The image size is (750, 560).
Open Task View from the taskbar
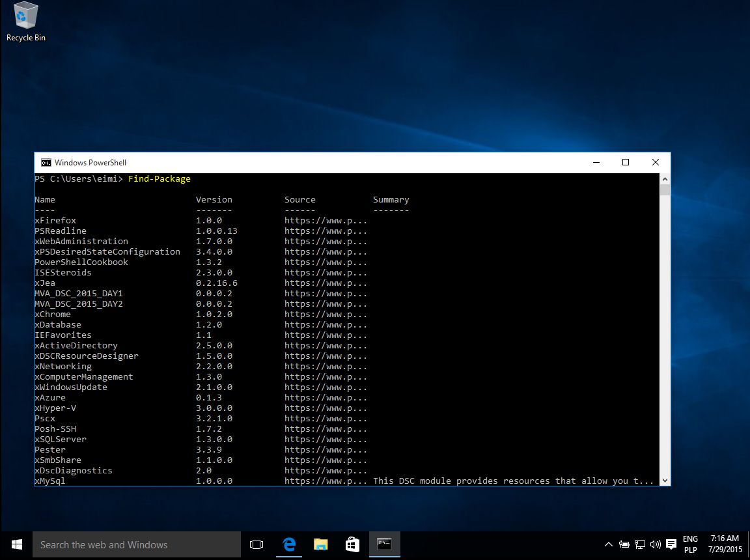pyautogui.click(x=257, y=544)
